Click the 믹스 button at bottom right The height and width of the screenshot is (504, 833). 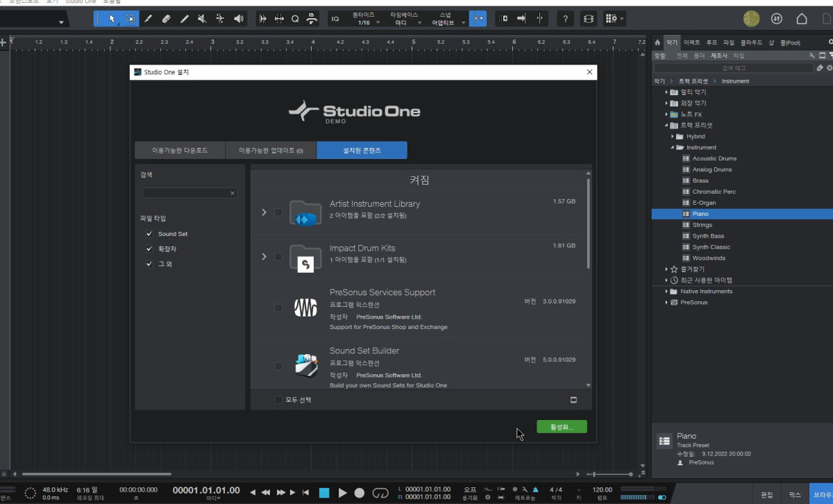click(x=795, y=495)
